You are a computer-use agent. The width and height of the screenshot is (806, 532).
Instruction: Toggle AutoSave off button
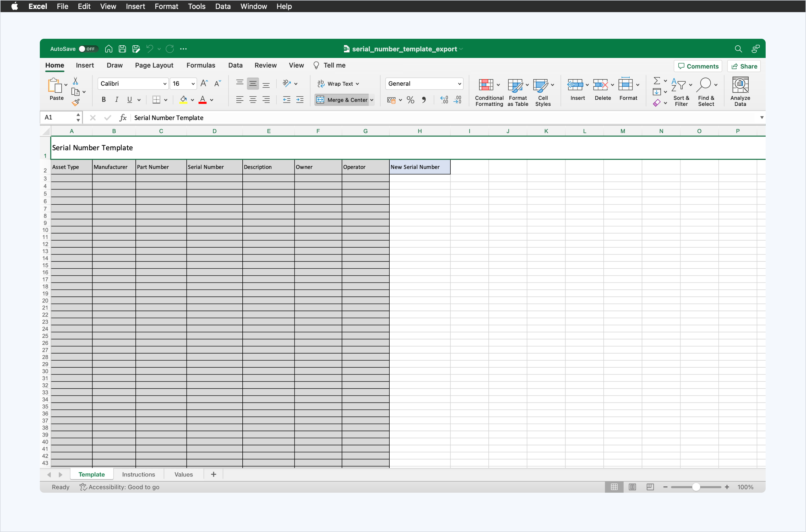[x=88, y=49]
